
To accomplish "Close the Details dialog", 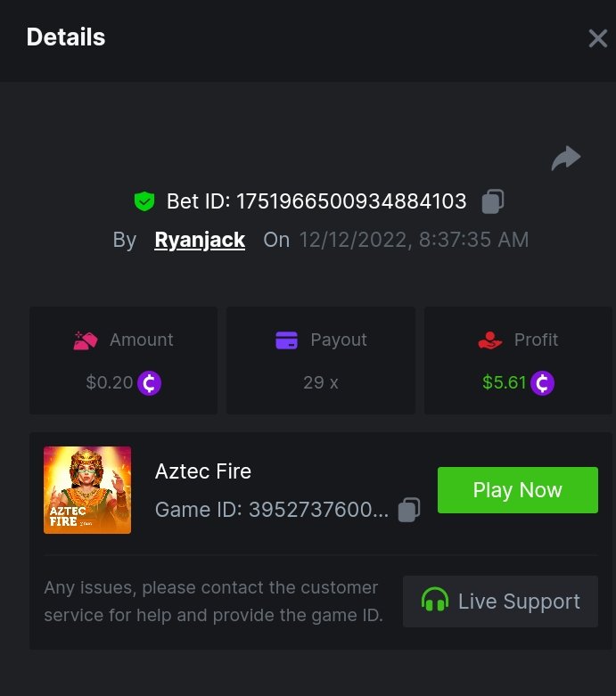I will click(x=597, y=38).
